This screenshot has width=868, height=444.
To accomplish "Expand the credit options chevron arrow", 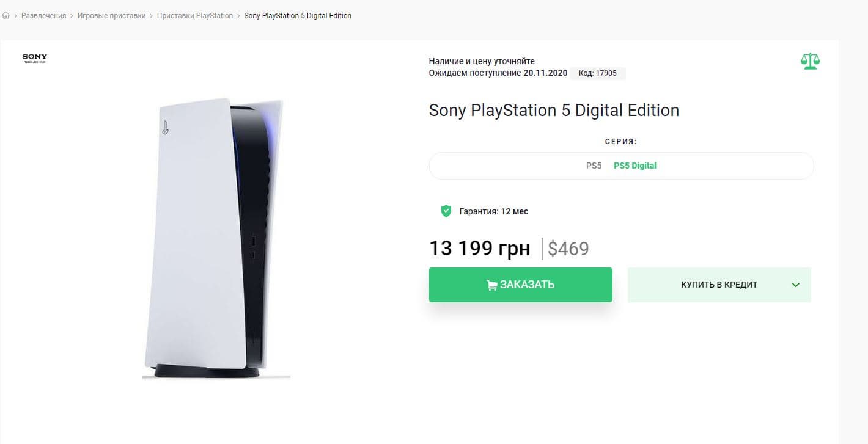I will (x=795, y=285).
